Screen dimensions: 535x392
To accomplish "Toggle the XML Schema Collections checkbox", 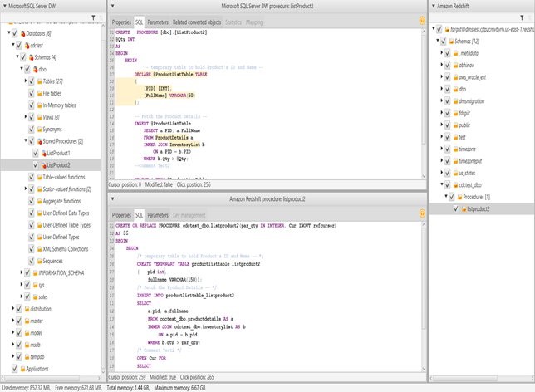I will tap(31, 248).
